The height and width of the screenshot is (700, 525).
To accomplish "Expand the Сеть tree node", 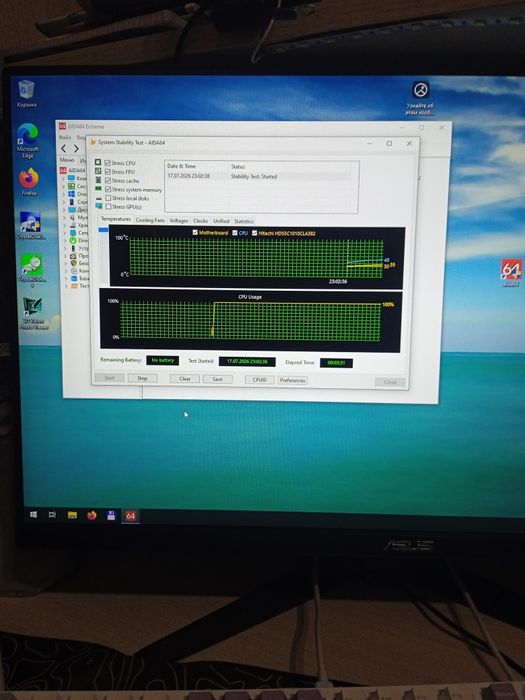I will pyautogui.click(x=66, y=233).
